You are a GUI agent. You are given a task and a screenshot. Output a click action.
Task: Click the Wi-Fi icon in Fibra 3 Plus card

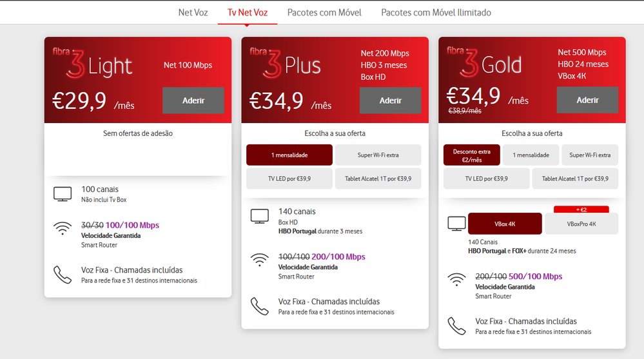(259, 260)
